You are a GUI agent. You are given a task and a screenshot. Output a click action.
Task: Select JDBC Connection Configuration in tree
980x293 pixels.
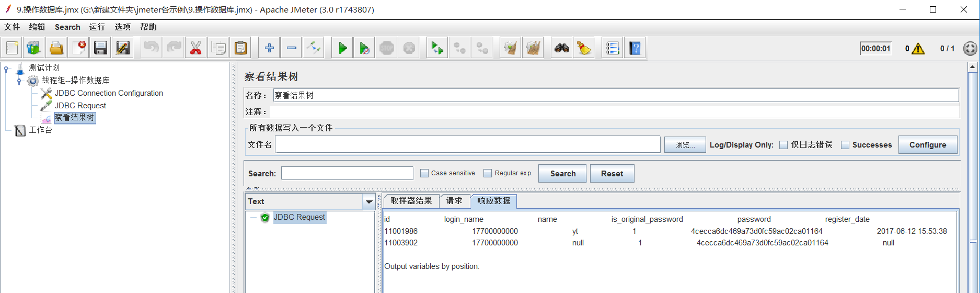[109, 93]
